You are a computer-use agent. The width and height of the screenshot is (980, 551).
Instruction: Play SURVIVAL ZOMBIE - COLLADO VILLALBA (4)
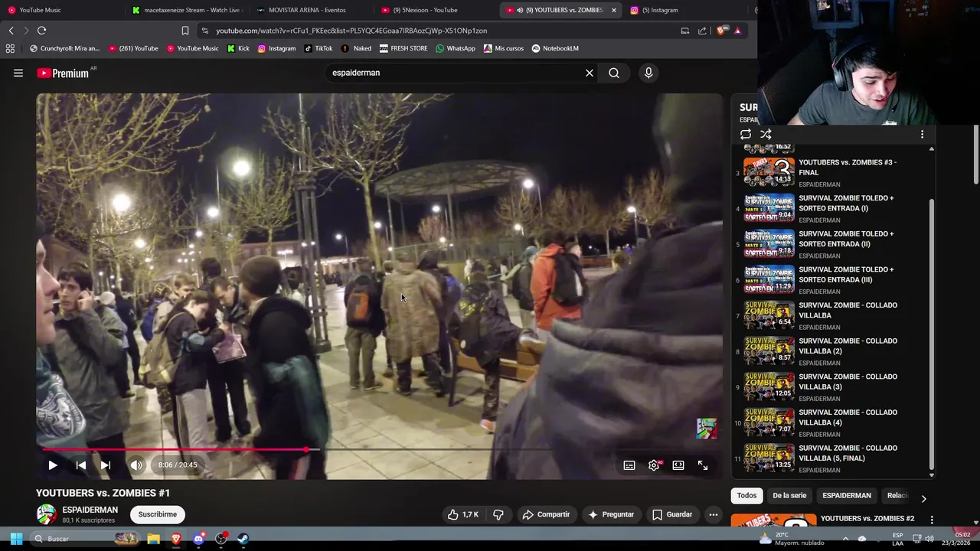(x=835, y=422)
